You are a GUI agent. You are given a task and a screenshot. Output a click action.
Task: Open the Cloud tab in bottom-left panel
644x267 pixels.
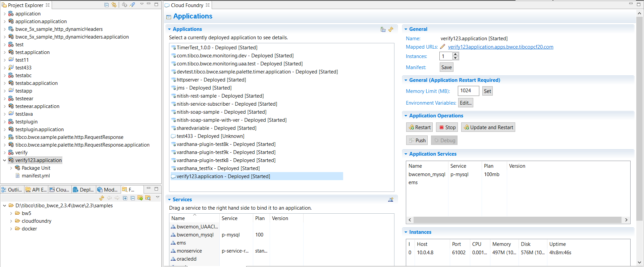pos(59,190)
